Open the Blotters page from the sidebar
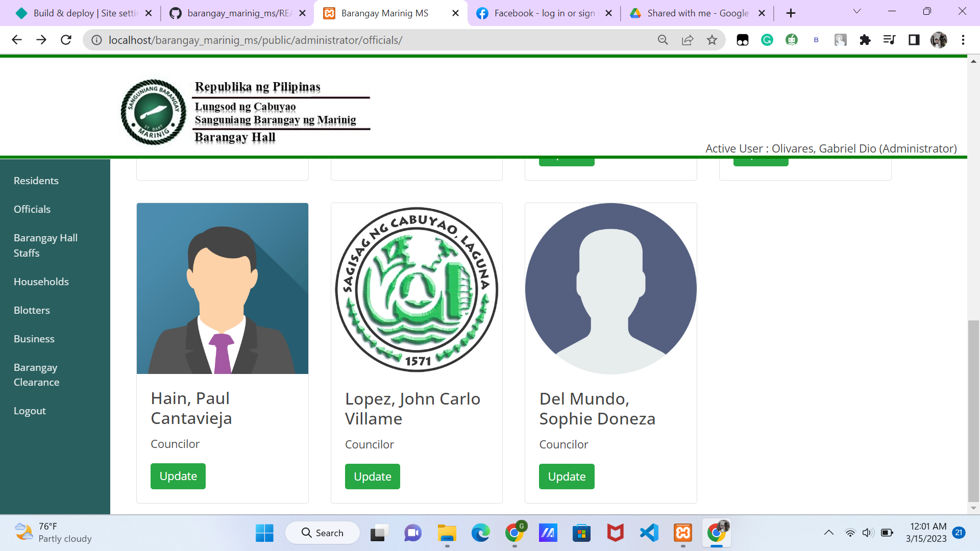 (x=32, y=310)
